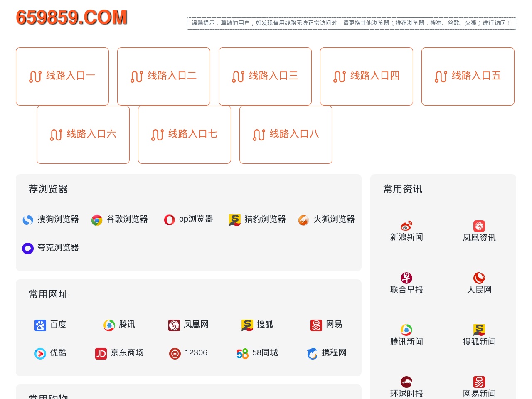
Task: Click the Opera browser icon
Action: coord(170,220)
